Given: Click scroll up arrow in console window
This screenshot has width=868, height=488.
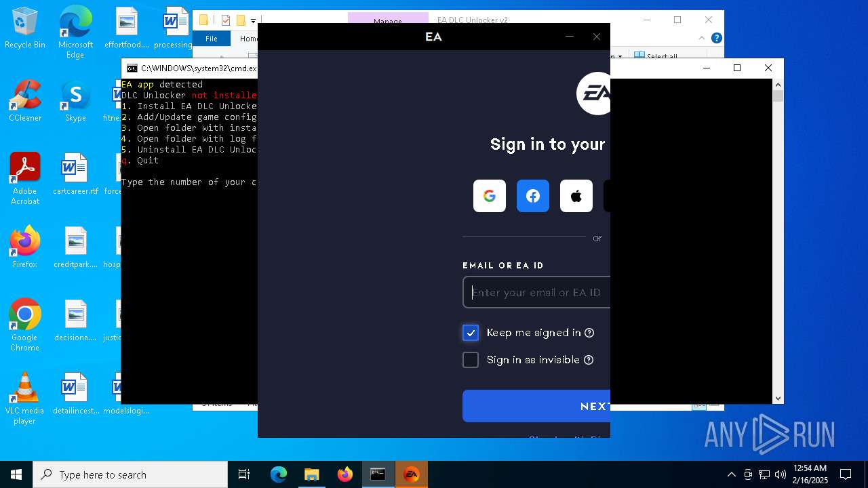Looking at the screenshot, I should point(778,85).
